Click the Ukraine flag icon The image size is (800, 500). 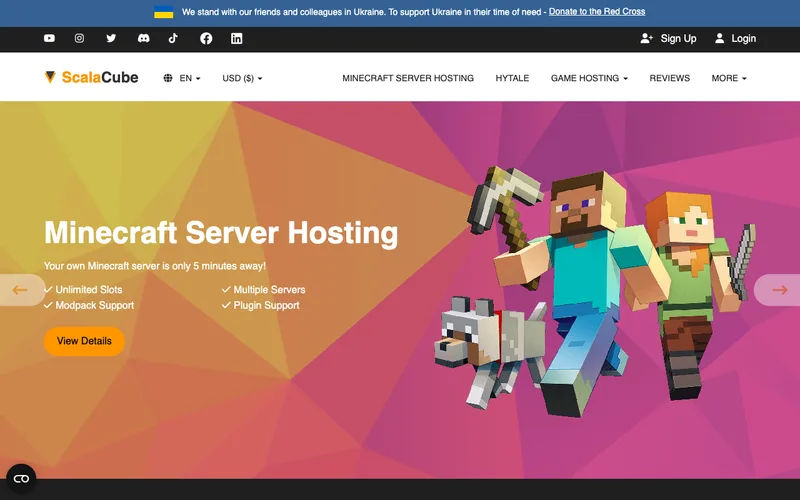164,12
